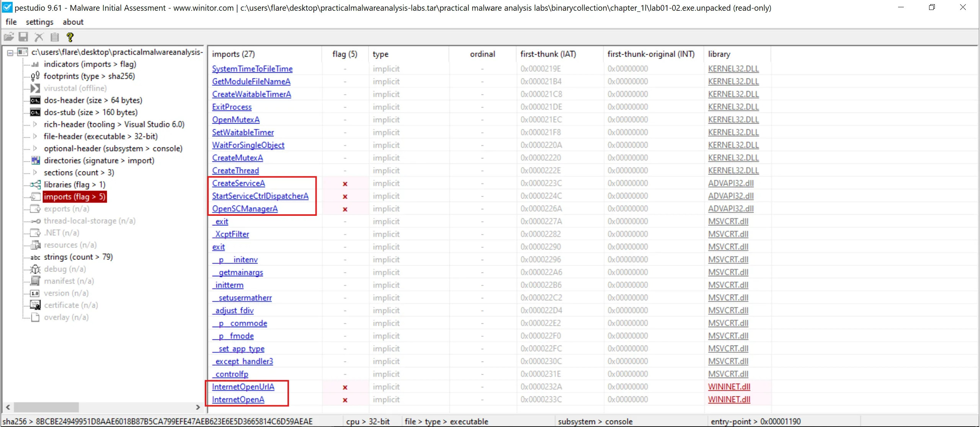The height and width of the screenshot is (427, 980).
Task: Click the directories grid icon
Action: (x=35, y=160)
